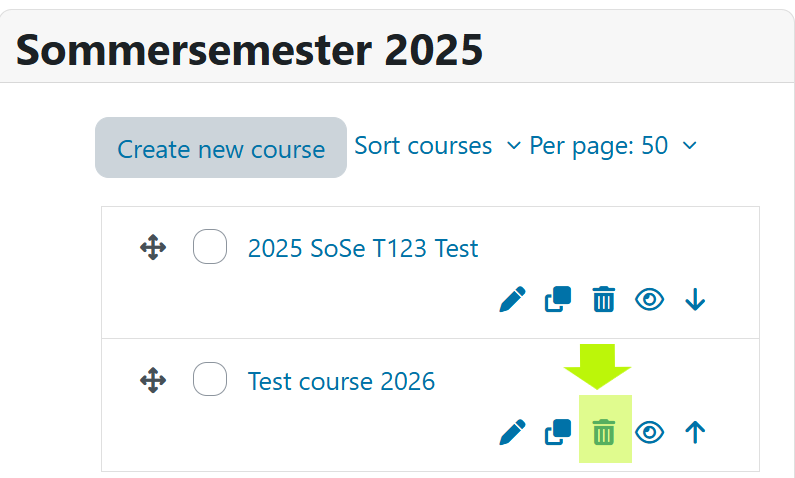Hide the 2025 SoSe T123 Test course via eye icon

(650, 299)
